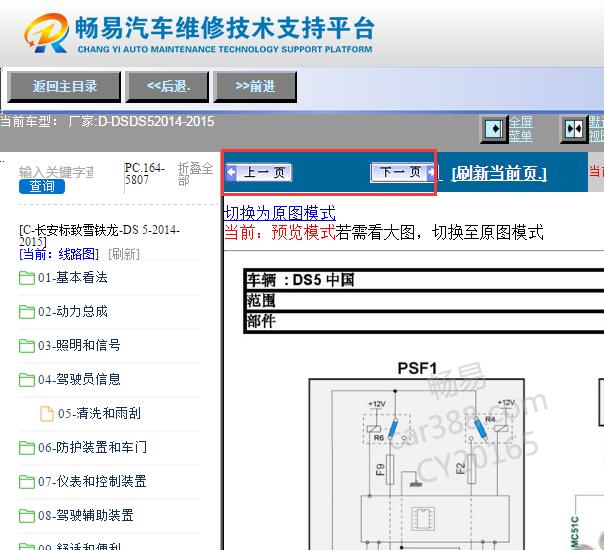Click the folder icon beside 06-防护装置和车门
The height and width of the screenshot is (550, 604).
tap(27, 448)
